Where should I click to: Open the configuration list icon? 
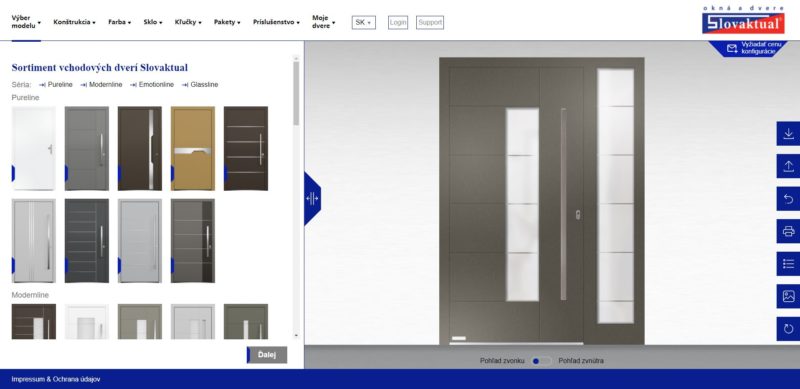788,264
